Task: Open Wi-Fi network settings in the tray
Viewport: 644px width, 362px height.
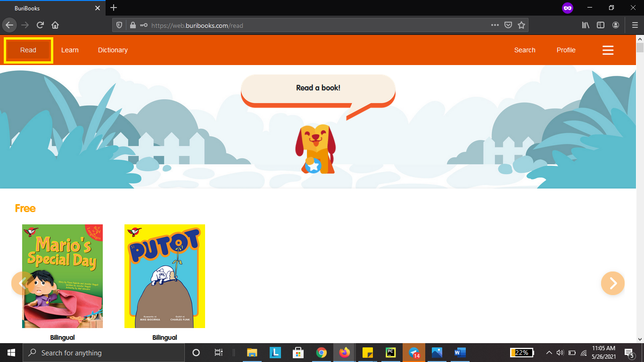Action: click(584, 353)
